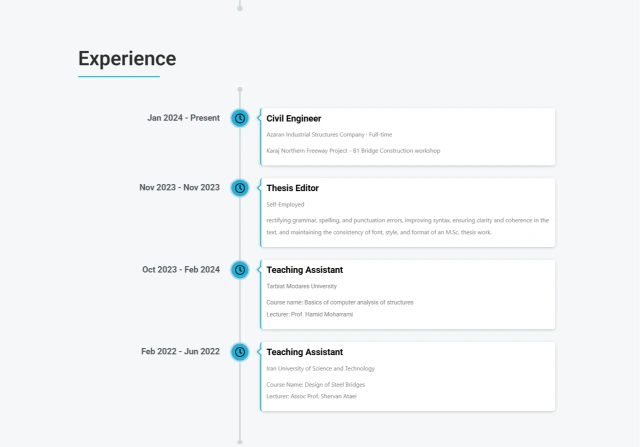The image size is (640, 447).
Task: Click Iran University of Science and Technology
Action: point(321,368)
